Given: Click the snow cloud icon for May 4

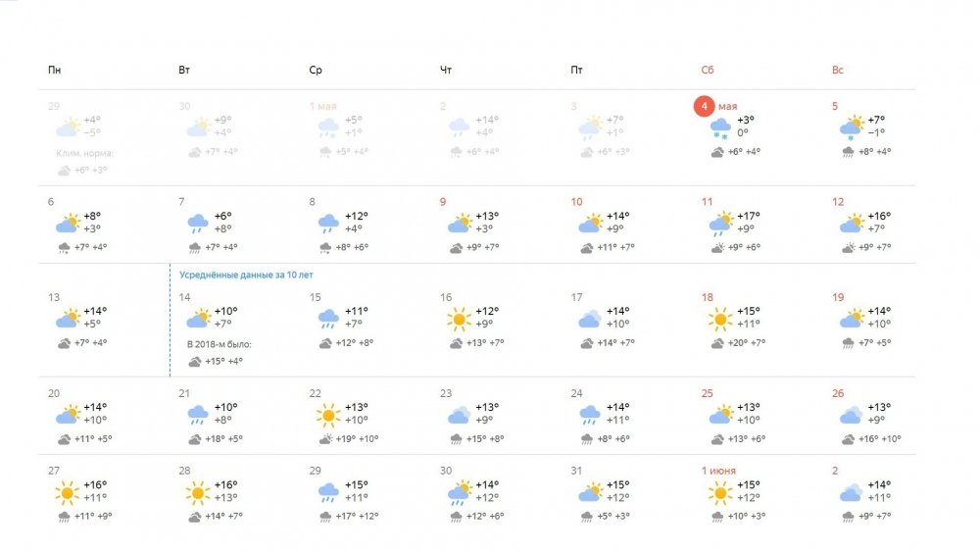Looking at the screenshot, I should [720, 128].
